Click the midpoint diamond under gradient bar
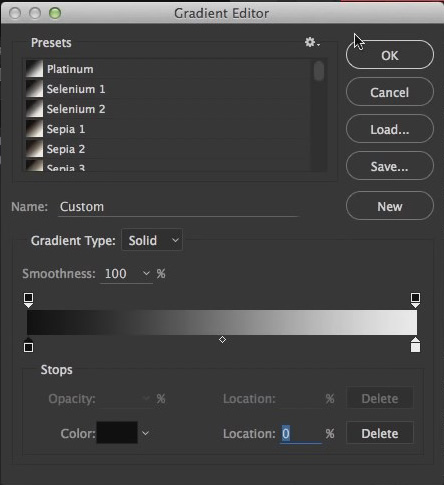Screen dimensions: 444x485 coord(222,340)
